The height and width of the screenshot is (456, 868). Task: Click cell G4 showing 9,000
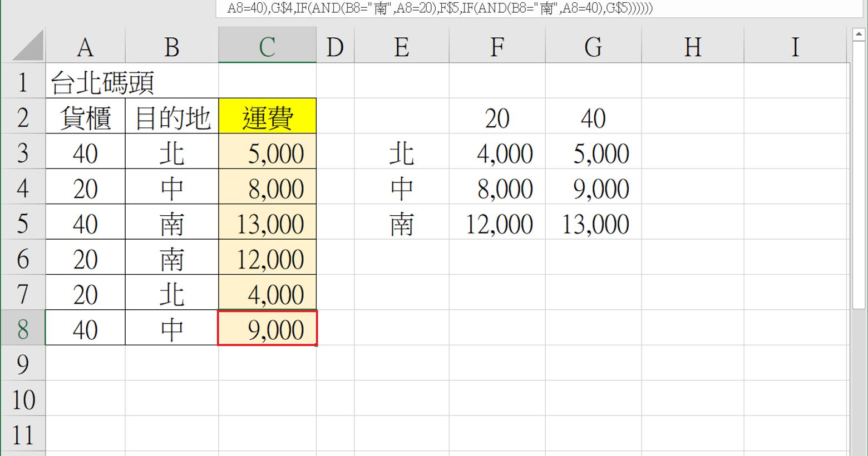tap(593, 189)
